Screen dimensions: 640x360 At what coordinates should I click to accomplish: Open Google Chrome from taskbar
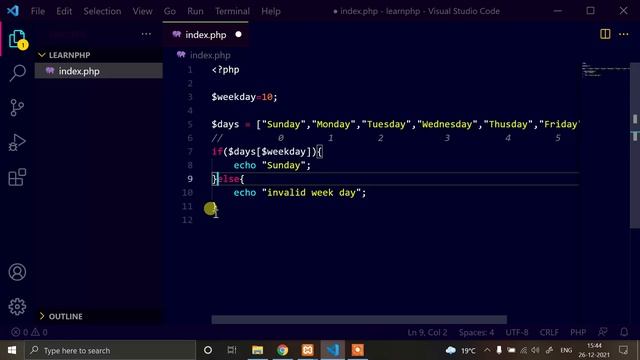(x=282, y=350)
